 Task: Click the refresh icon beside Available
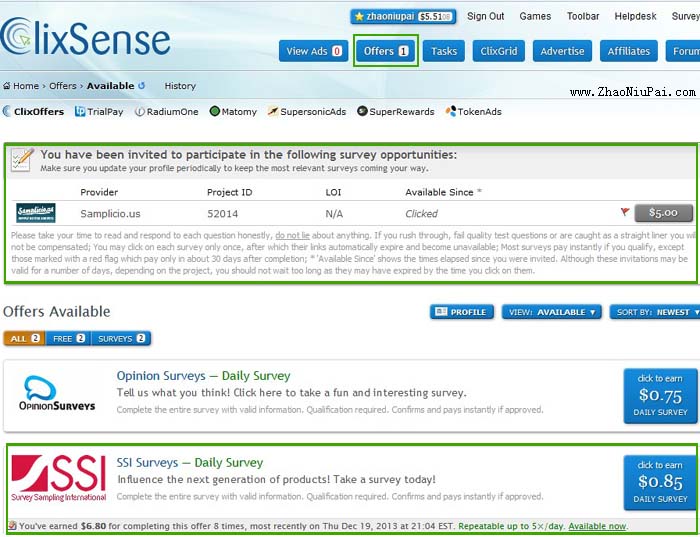142,85
